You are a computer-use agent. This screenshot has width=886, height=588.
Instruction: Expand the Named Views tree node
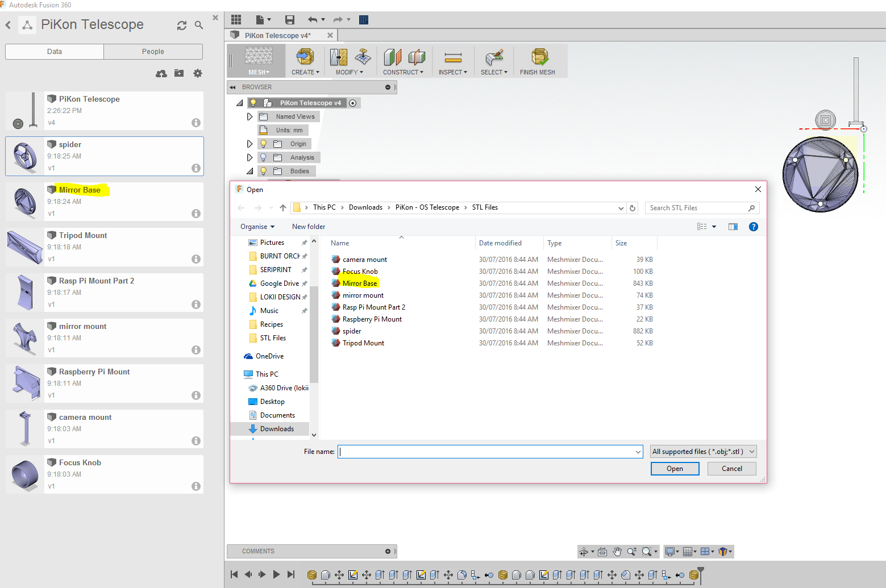(x=249, y=116)
